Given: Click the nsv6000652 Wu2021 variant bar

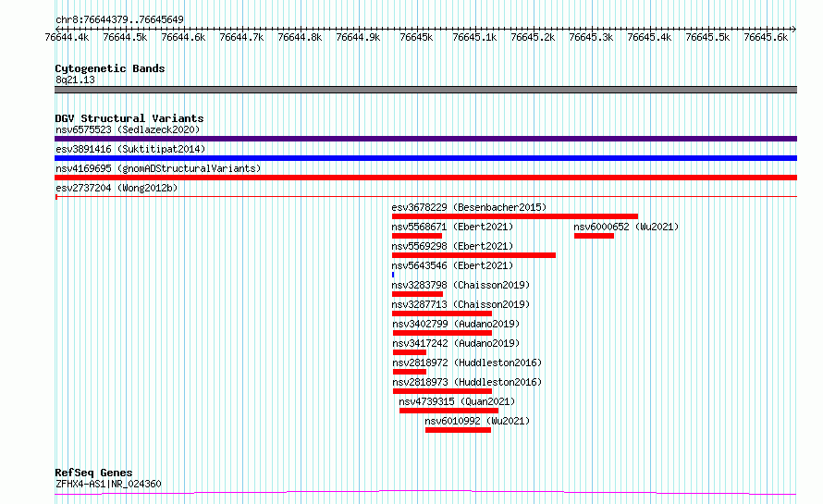Looking at the screenshot, I should click(594, 236).
